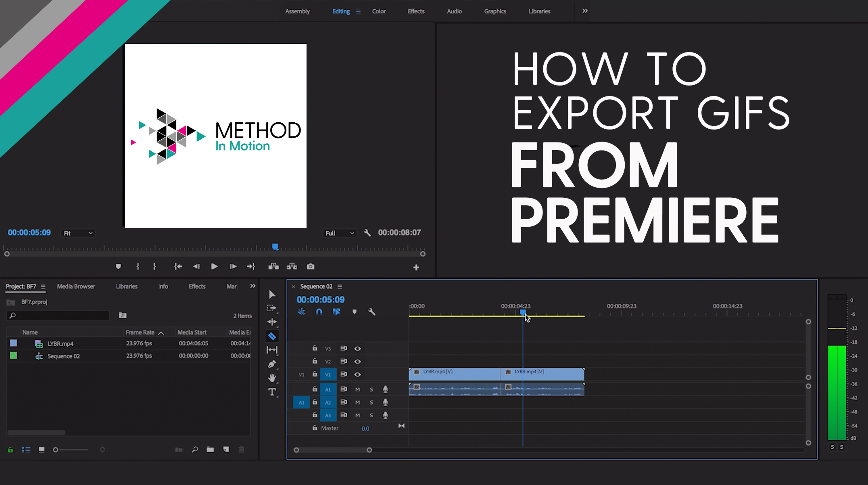Toggle V1 track output eye
The width and height of the screenshot is (868, 485).
tap(357, 374)
